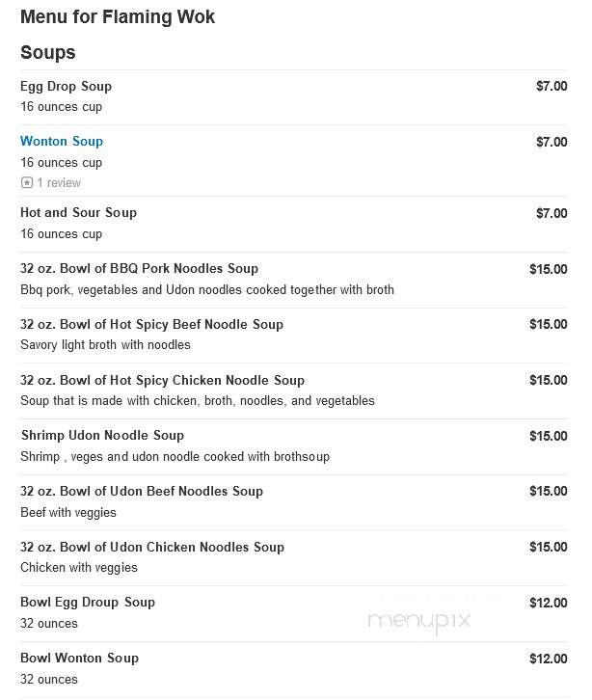Click the $12.00 price of Bowl Wonton Soup
This screenshot has width=592, height=700.
pyautogui.click(x=549, y=659)
